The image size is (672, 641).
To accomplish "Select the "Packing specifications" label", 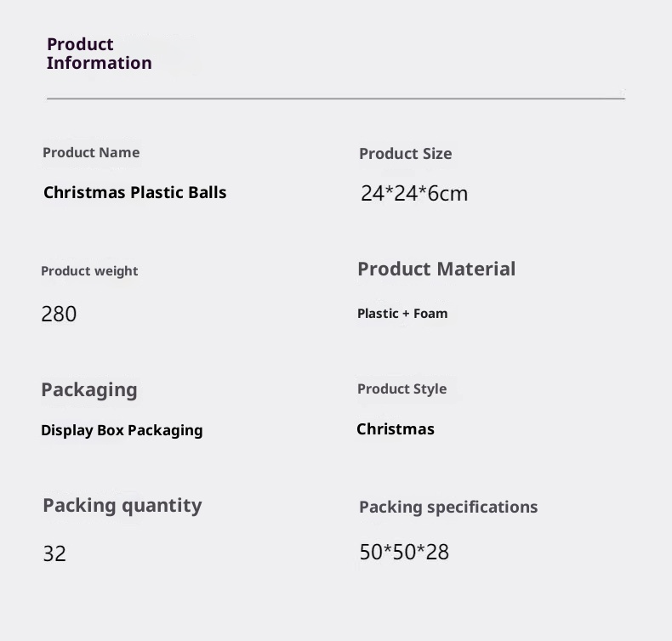I will (x=448, y=508).
